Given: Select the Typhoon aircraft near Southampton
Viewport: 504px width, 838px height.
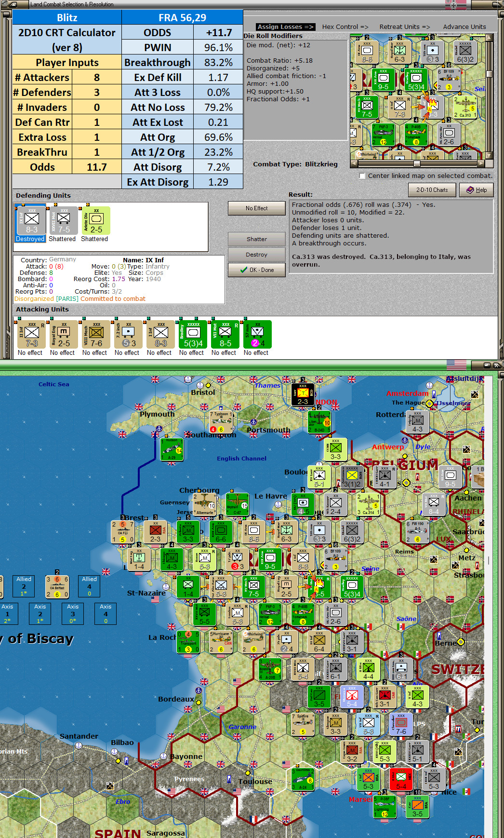Looking at the screenshot, I should click(x=221, y=422).
